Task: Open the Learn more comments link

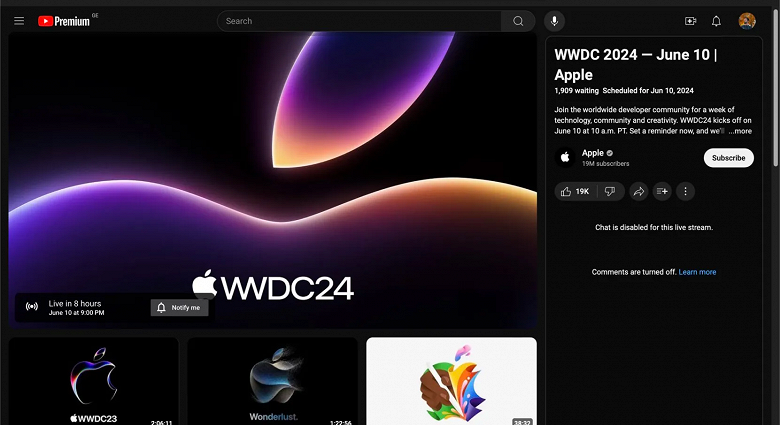Action: (697, 272)
